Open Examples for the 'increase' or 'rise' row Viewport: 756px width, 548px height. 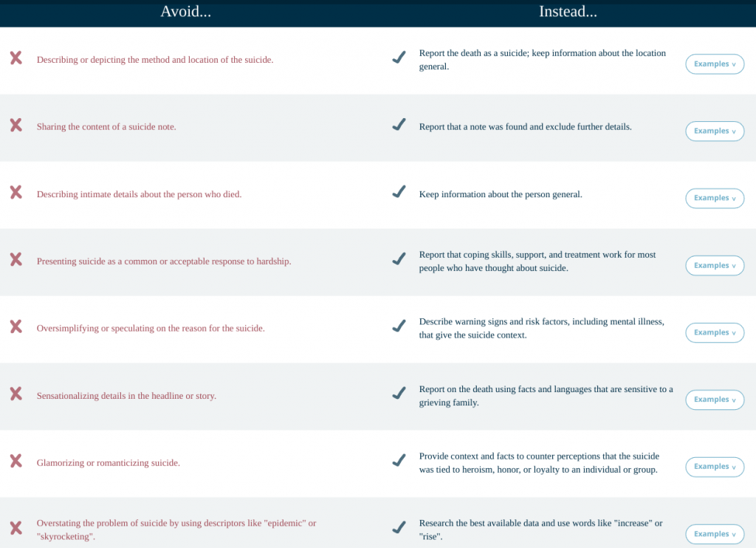(x=715, y=534)
